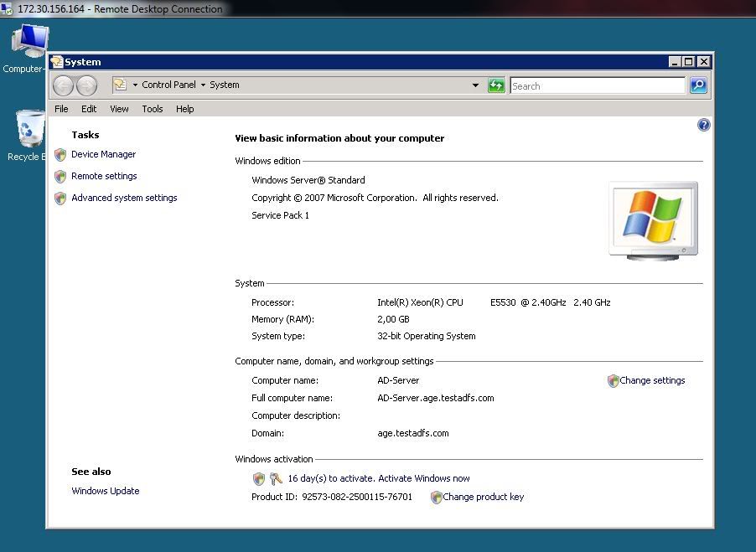
Task: Open the Help menu
Action: tap(184, 109)
